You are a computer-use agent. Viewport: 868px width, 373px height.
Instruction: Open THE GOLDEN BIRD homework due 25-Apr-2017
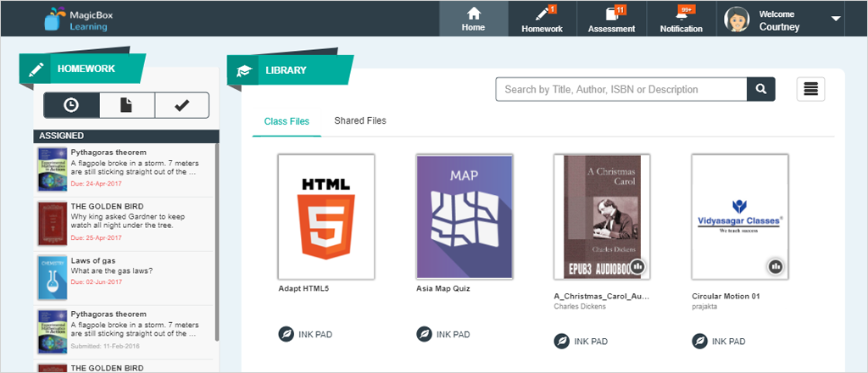point(124,224)
